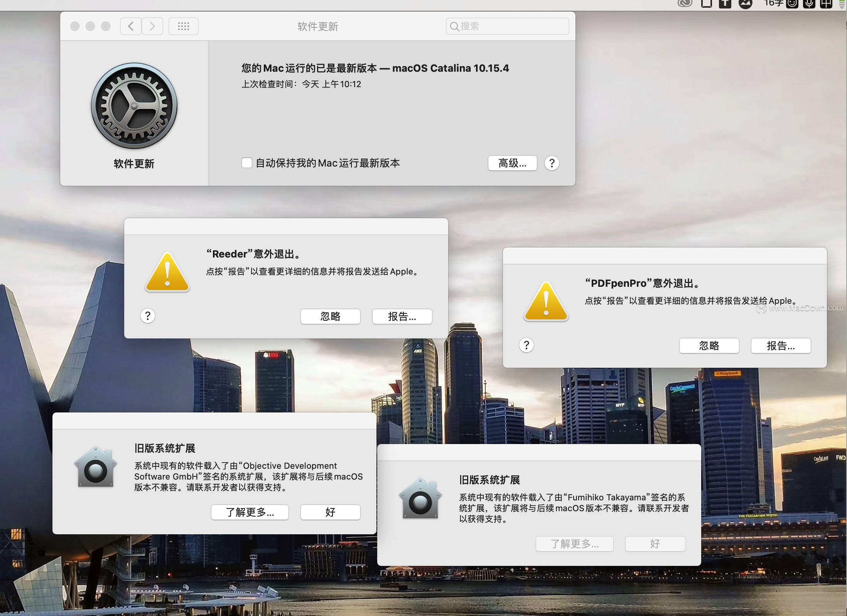This screenshot has width=847, height=616.
Task: Click the “PDFpenPro”意外退出 heading
Action: tap(643, 283)
